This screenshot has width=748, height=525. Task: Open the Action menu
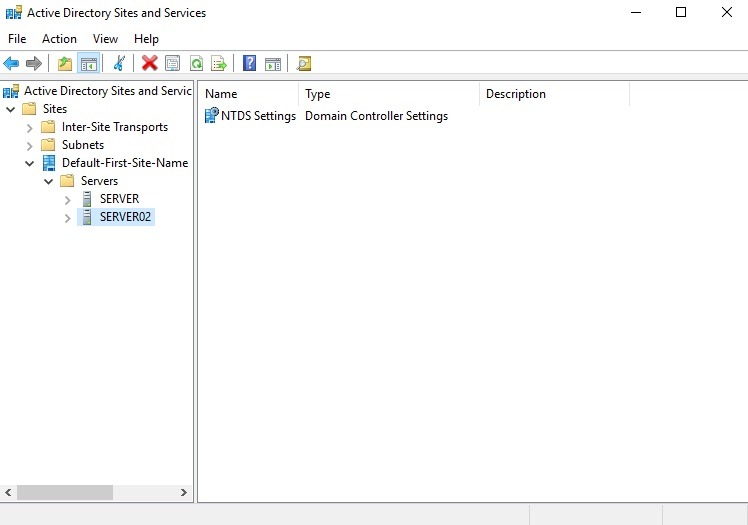tap(59, 39)
